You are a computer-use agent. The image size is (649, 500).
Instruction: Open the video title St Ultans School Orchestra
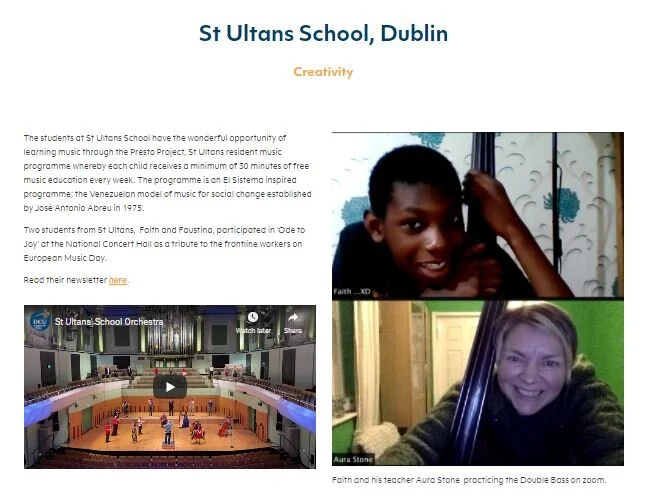pos(109,322)
